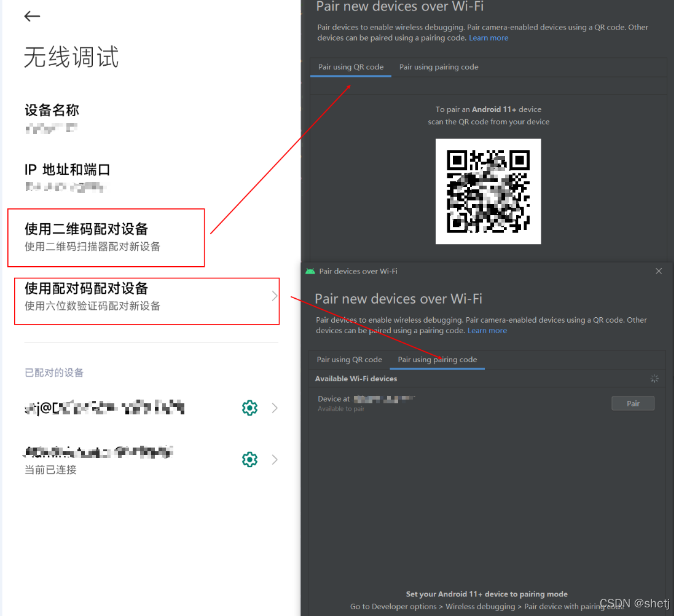679x616 pixels.
Task: Open settings gear for first paired device
Action: pos(249,408)
